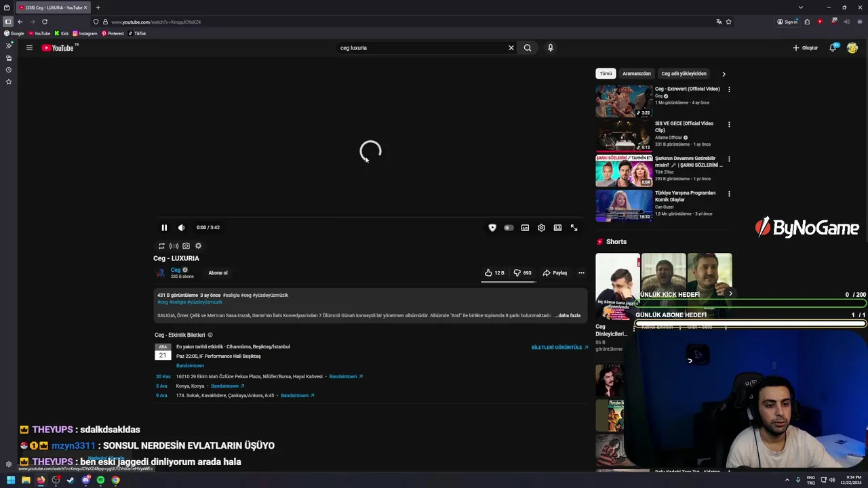Take a screenshot with camera icon
The width and height of the screenshot is (868, 488).
point(186,246)
